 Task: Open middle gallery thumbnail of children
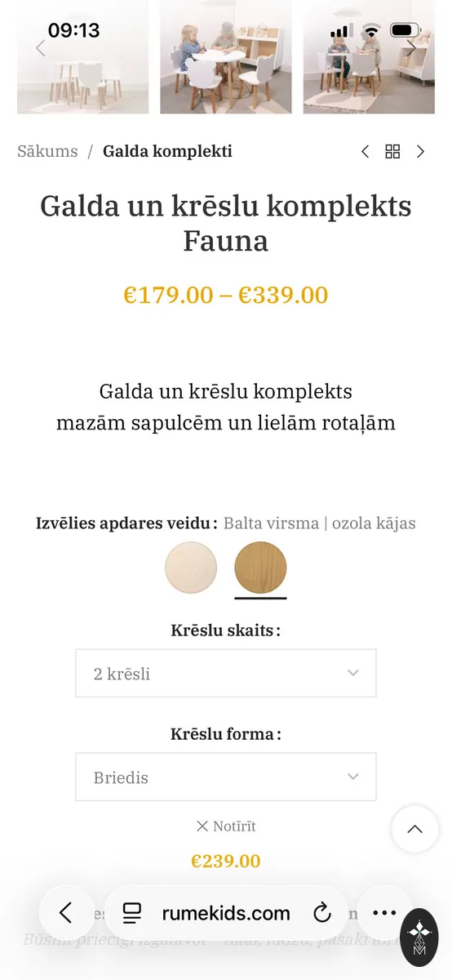click(x=226, y=56)
